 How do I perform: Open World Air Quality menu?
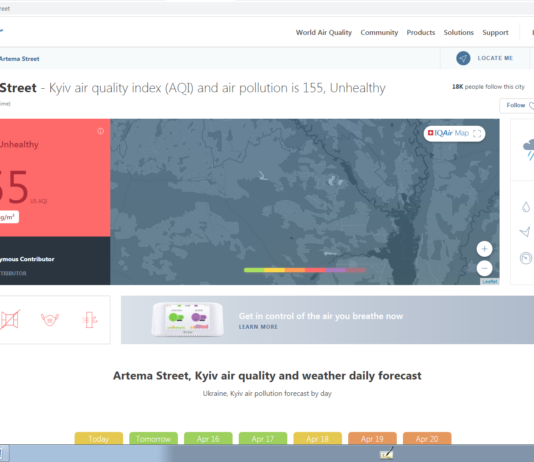324,33
